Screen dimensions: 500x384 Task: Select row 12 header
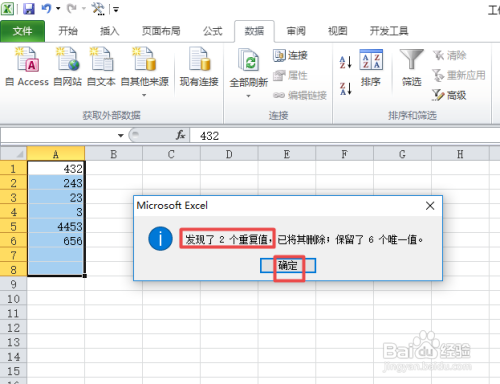pyautogui.click(x=13, y=328)
